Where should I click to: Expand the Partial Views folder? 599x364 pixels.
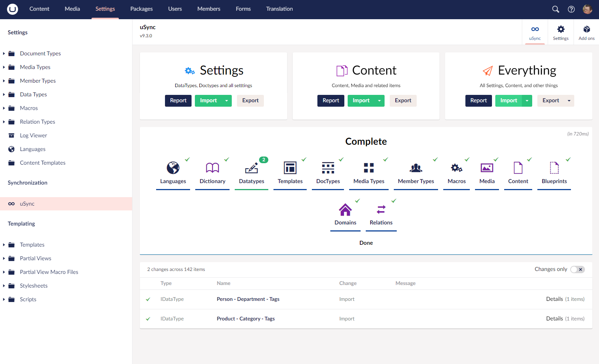(4, 258)
